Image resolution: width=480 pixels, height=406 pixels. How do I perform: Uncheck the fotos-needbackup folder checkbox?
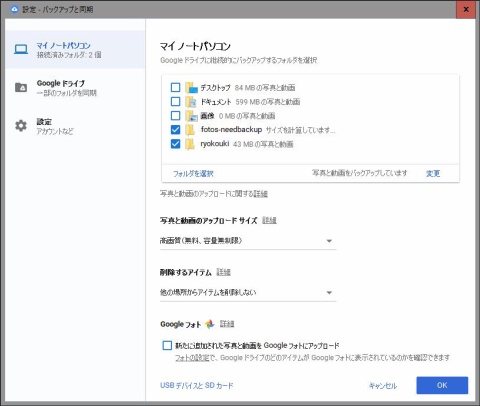(175, 130)
